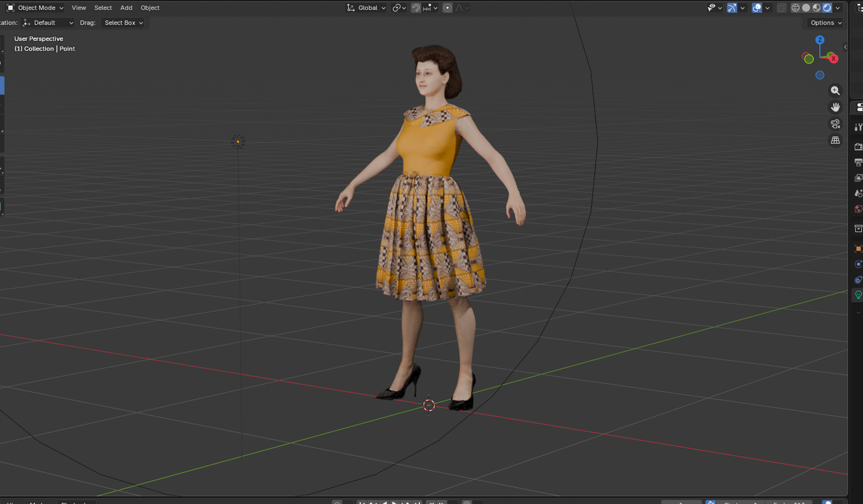This screenshot has width=863, height=504.
Task: Open the Add menu
Action: (126, 7)
